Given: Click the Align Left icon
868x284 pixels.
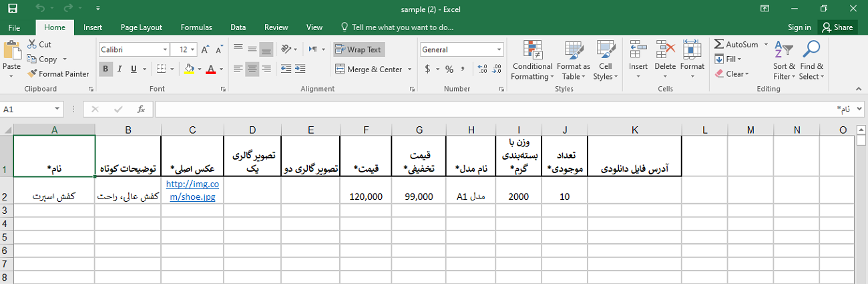Looking at the screenshot, I should [x=238, y=69].
